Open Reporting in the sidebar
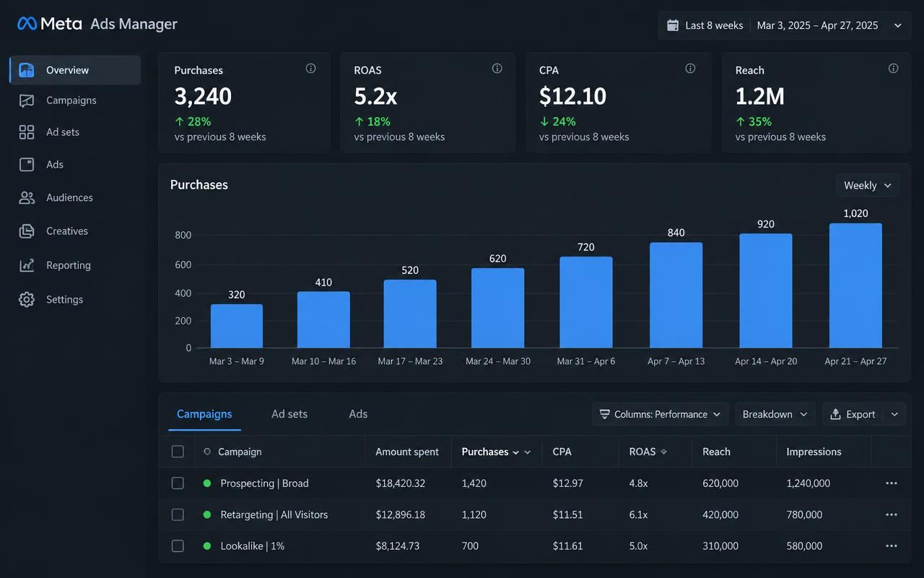 [75, 265]
